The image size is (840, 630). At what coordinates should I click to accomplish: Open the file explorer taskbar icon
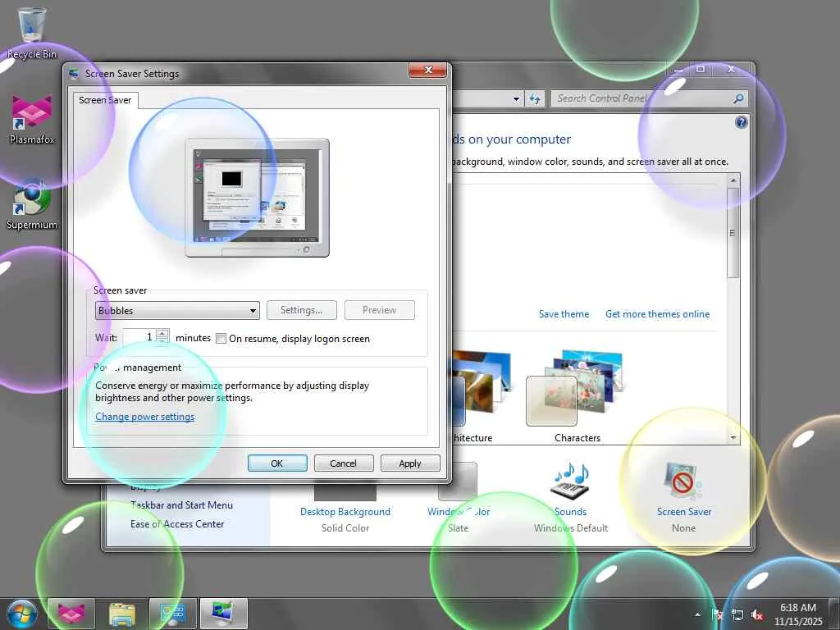(122, 614)
